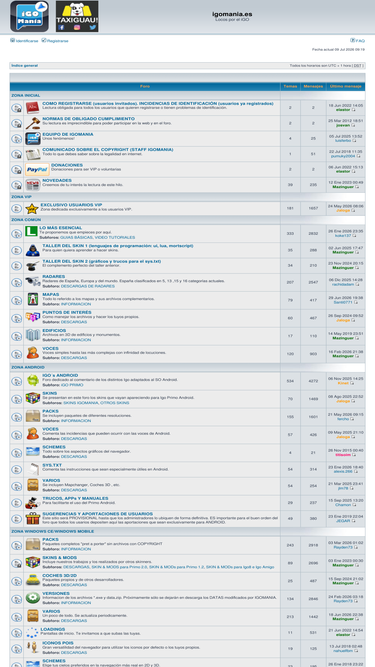The height and width of the screenshot is (667, 375).
Task: Open the ZONA INICIAL category
Action: (26, 96)
